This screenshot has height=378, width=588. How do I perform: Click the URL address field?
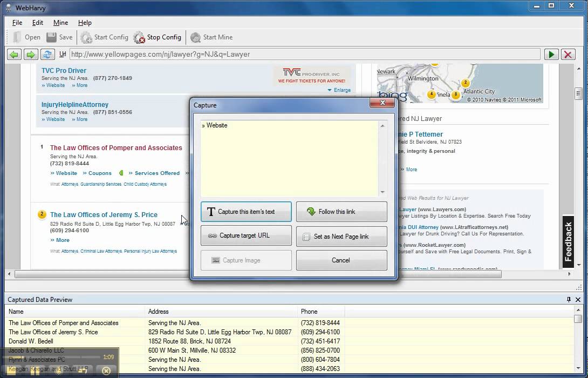coord(305,55)
